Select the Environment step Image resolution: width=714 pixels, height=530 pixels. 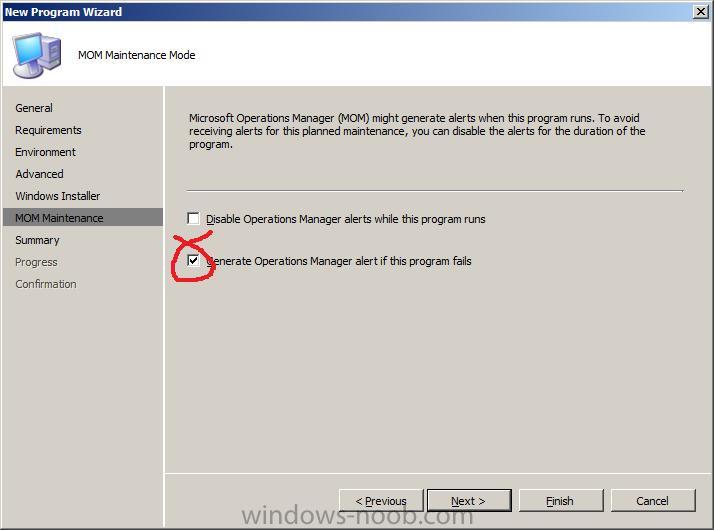tap(46, 152)
